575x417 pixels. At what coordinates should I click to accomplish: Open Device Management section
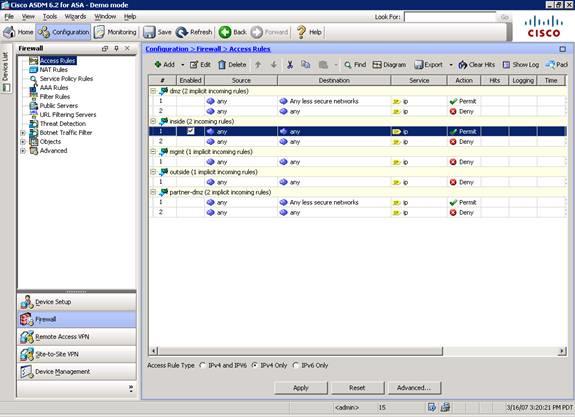point(77,372)
